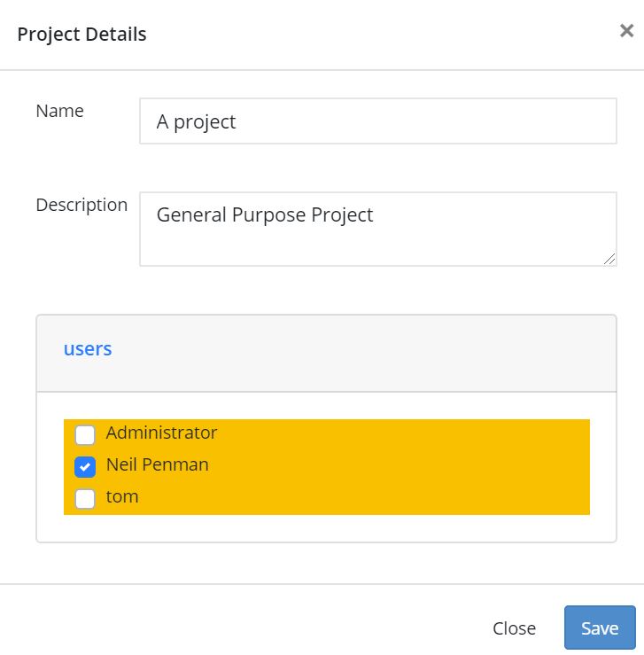Viewport: 644px width, 655px height.
Task: Close the Project Details dialog with X
Action: (x=626, y=31)
